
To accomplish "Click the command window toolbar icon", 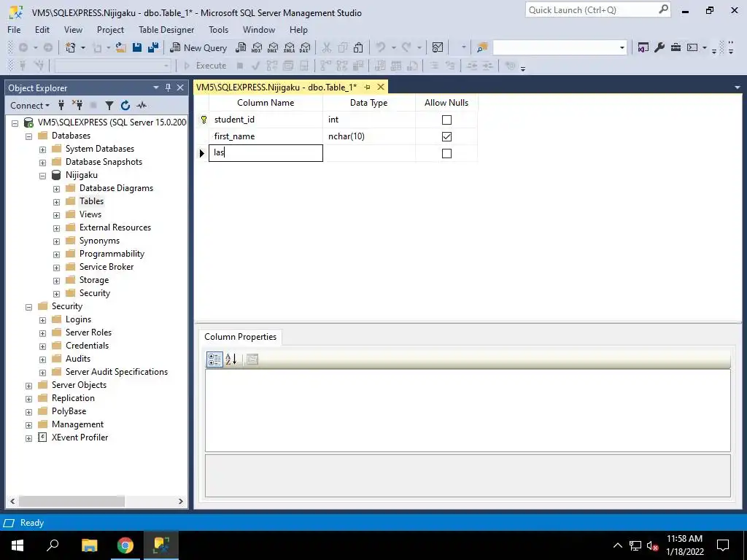I will [x=692, y=47].
